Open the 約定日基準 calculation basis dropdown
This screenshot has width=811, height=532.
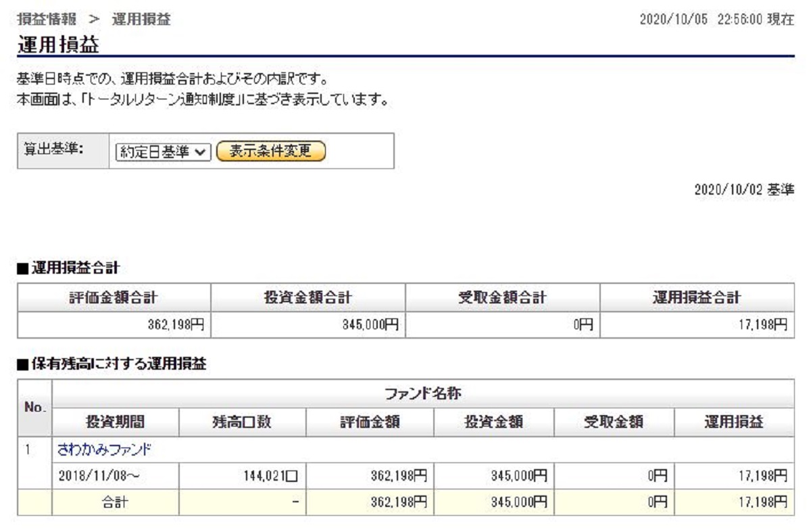coord(164,151)
